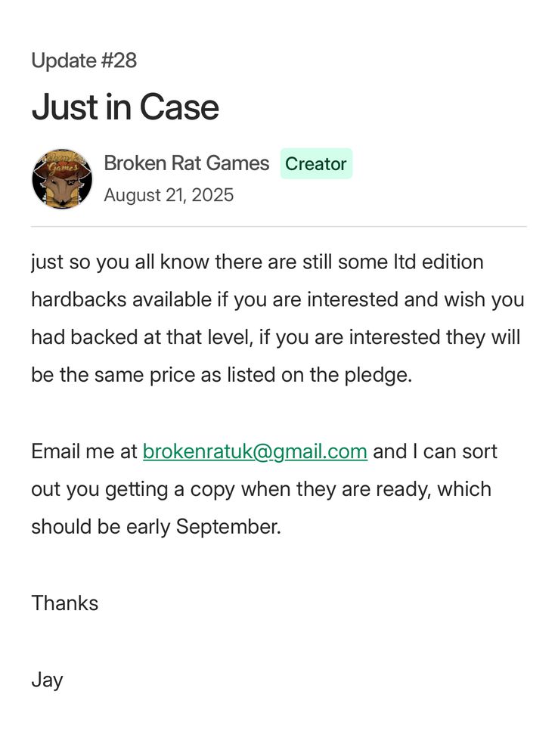
Task: Click the line starting 'just so you all know'
Action: click(257, 262)
